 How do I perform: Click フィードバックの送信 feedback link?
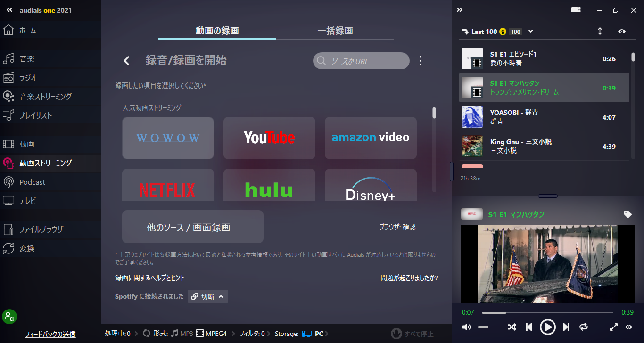click(x=50, y=334)
